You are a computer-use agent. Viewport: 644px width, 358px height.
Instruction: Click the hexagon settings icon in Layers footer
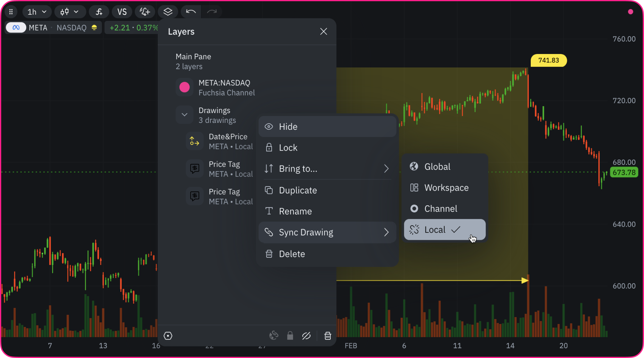pos(168,336)
